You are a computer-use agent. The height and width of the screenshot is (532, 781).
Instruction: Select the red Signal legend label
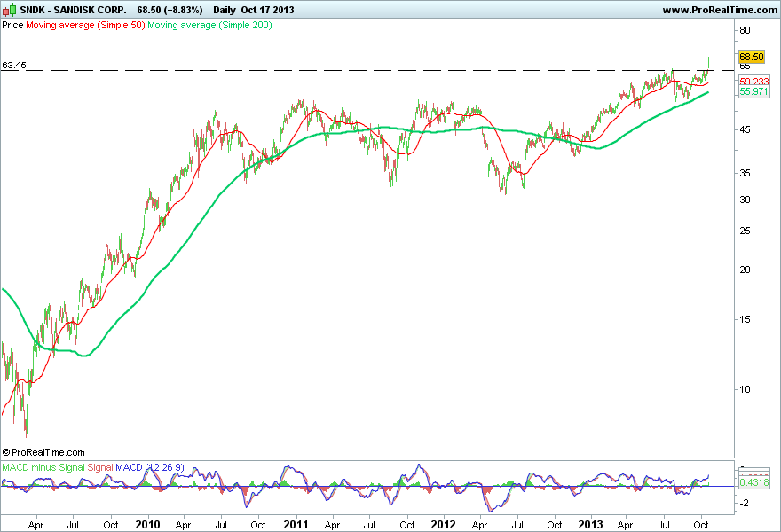tap(100, 467)
